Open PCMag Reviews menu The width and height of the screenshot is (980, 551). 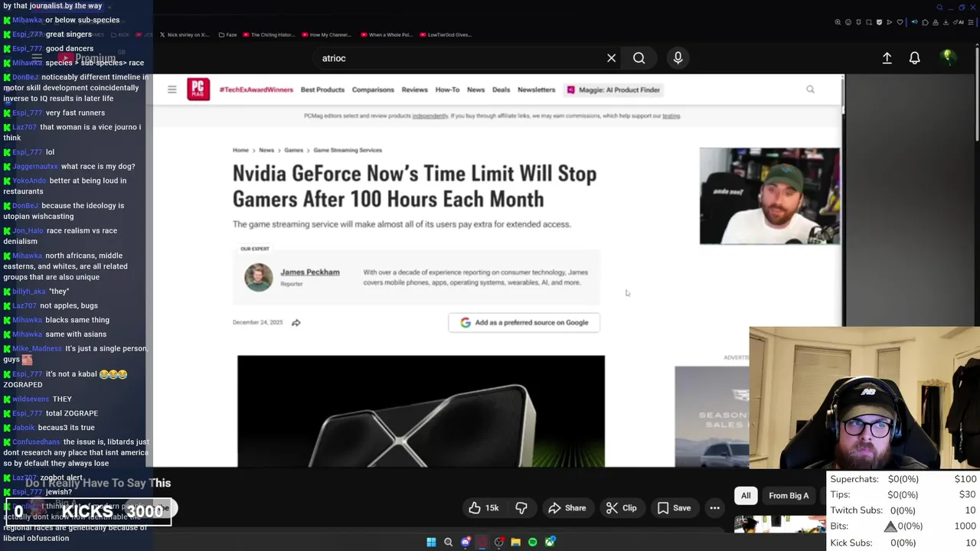(x=414, y=90)
